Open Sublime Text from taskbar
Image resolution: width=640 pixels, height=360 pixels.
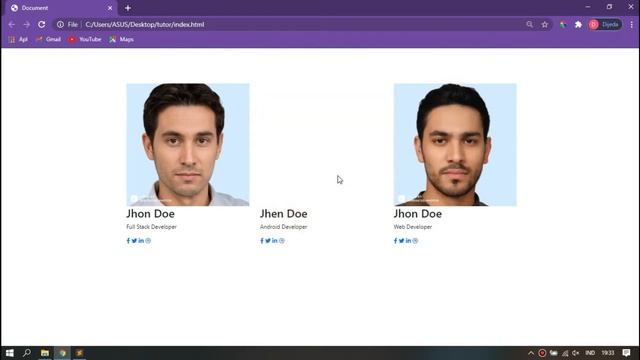[x=79, y=353]
